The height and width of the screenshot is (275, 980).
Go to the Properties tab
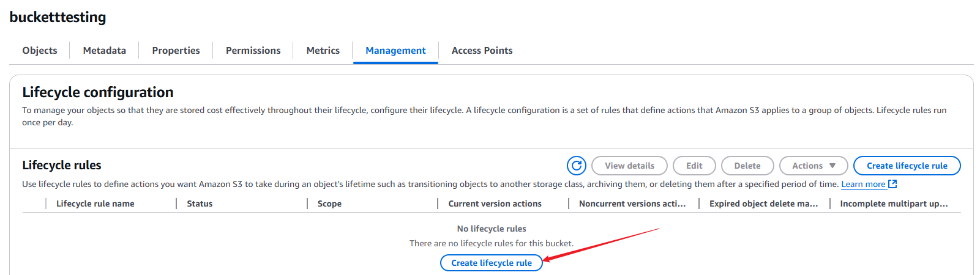176,51
